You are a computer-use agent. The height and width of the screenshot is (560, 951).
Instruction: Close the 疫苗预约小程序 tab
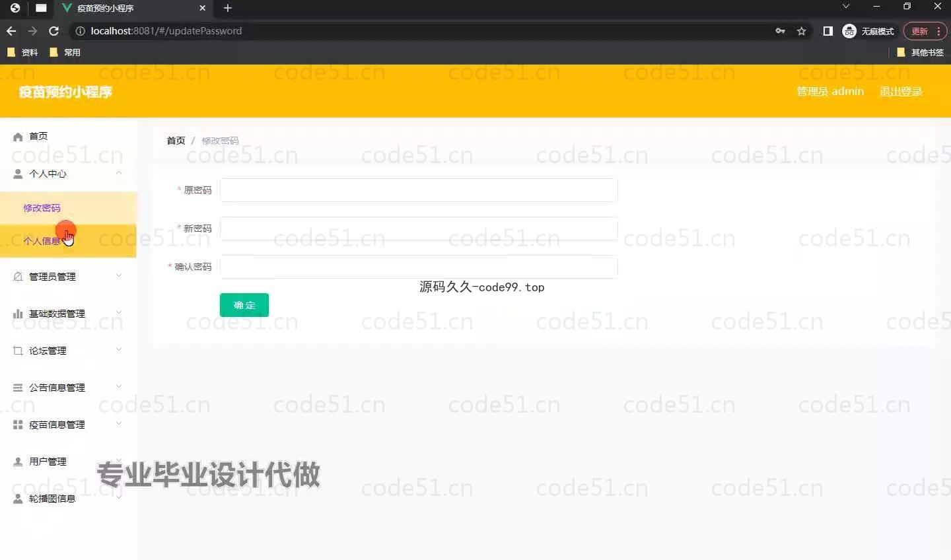(203, 8)
